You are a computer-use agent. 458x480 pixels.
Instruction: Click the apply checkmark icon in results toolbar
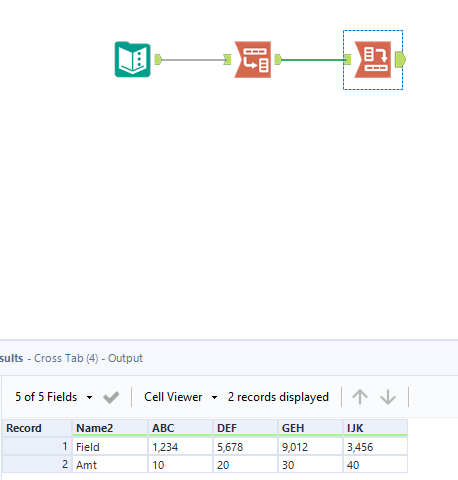(111, 397)
